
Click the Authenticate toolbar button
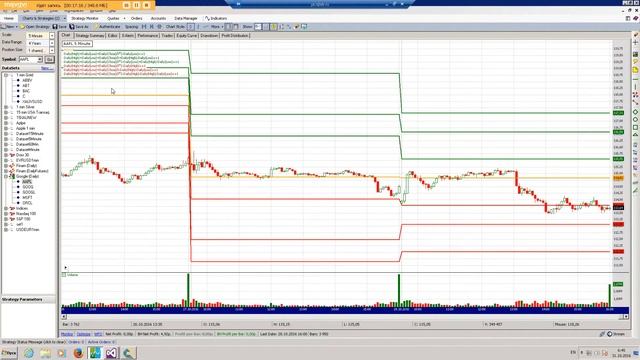click(107, 27)
